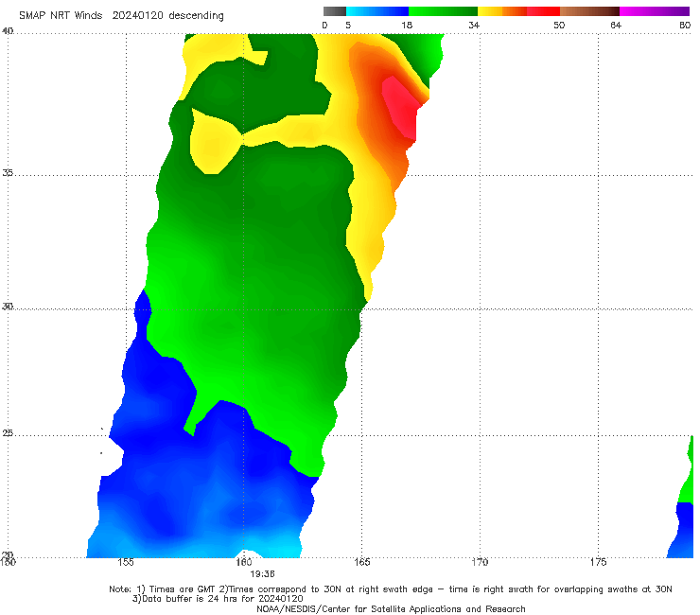Click the "NOAA/NESDIS/Center for Satellite Applications" credit line
The height and width of the screenshot is (615, 700).
click(391, 609)
